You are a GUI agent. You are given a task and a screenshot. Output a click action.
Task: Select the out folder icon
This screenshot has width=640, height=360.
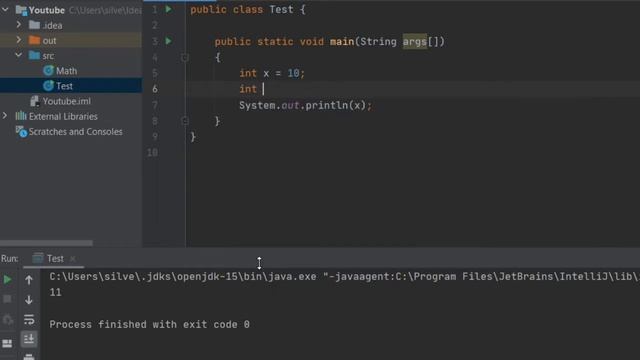click(35, 40)
